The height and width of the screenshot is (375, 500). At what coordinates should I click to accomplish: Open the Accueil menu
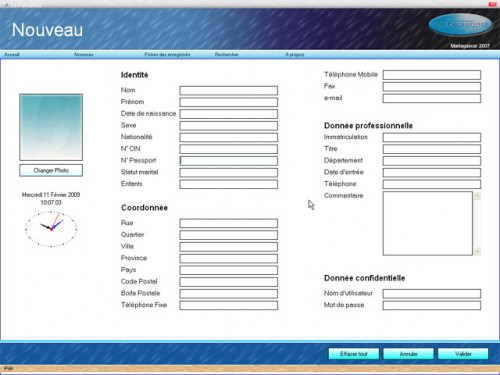tap(12, 54)
